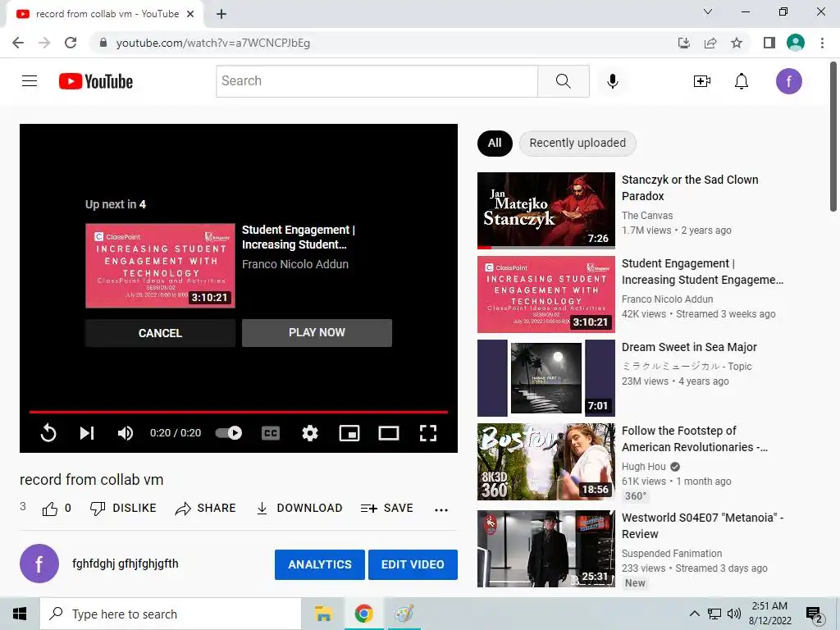The image size is (840, 630).
Task: Close the YouTube tab
Action: pos(190,14)
